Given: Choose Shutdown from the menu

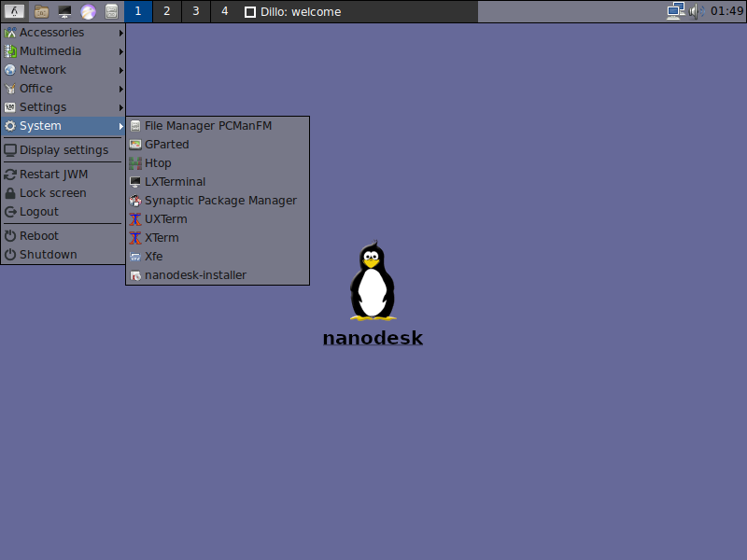Looking at the screenshot, I should pos(63,254).
